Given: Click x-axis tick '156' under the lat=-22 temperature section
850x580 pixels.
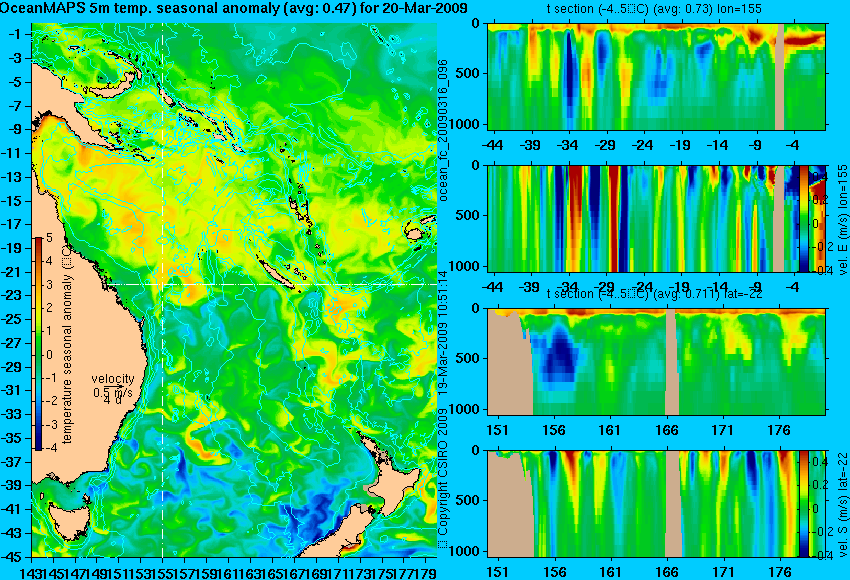Looking at the screenshot, I should (554, 430).
